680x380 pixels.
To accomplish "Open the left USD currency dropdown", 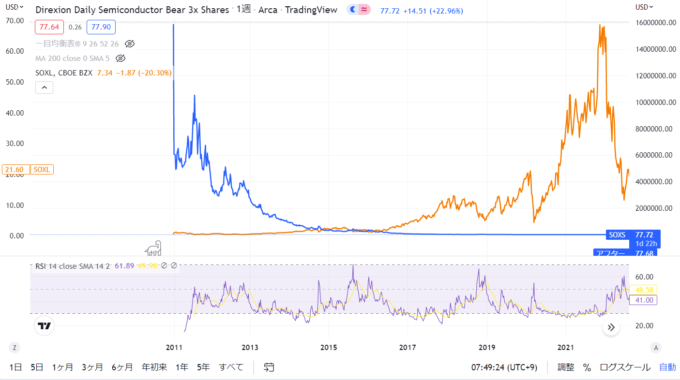I will (14, 7).
